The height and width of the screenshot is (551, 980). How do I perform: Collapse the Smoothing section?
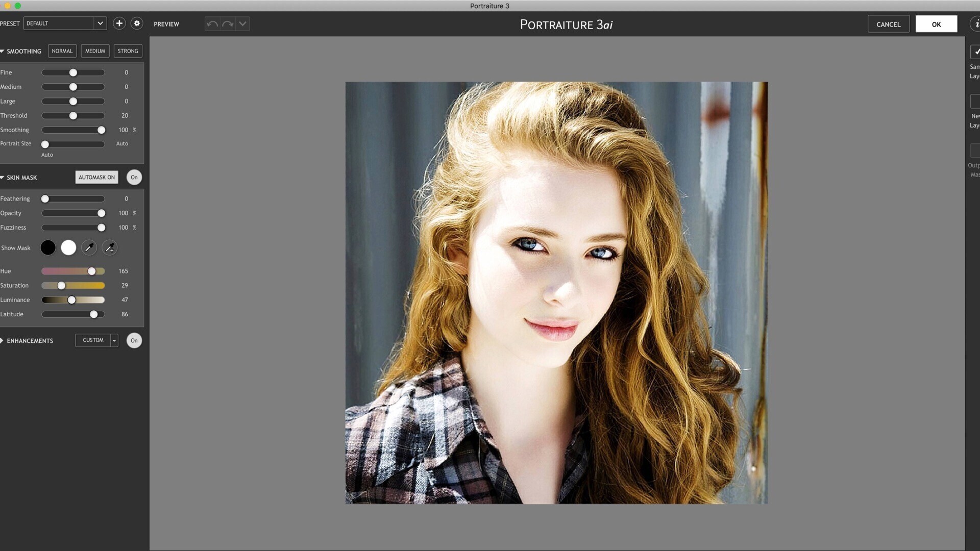[x=3, y=52]
